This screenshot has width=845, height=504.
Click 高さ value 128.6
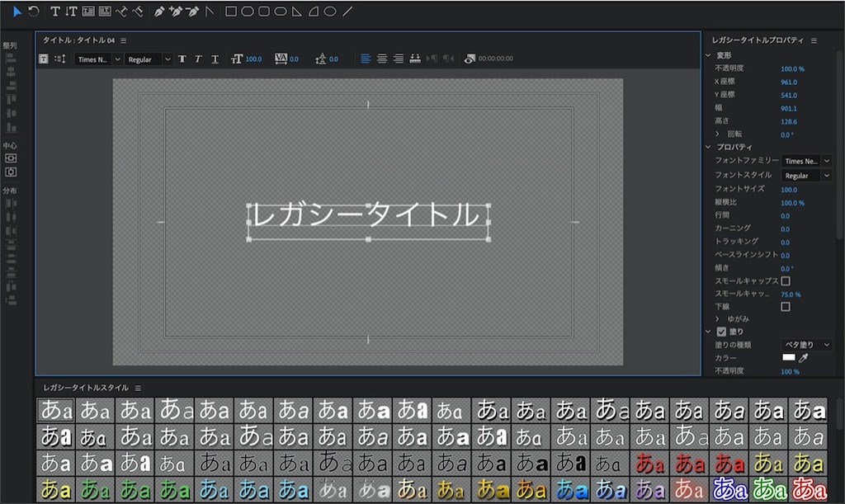pyautogui.click(x=789, y=122)
